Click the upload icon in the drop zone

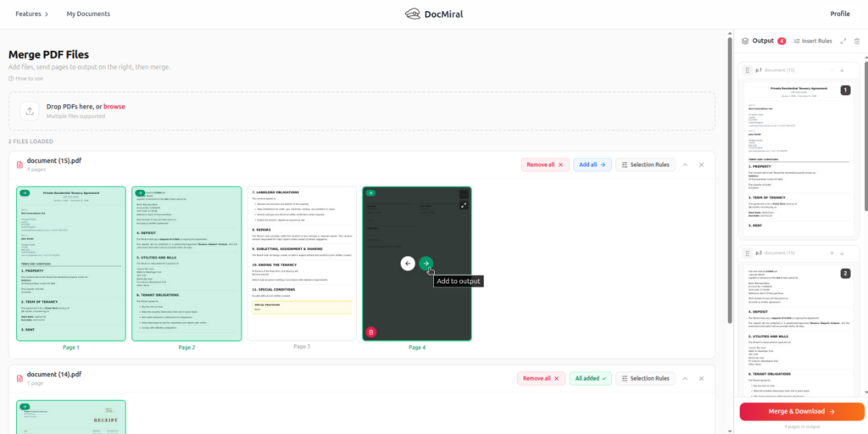(30, 111)
